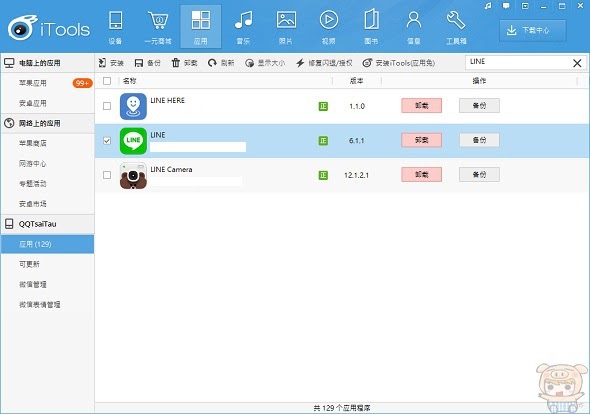Open the 工具箱 (Toolbox) section
The width and height of the screenshot is (590, 414).
456,27
